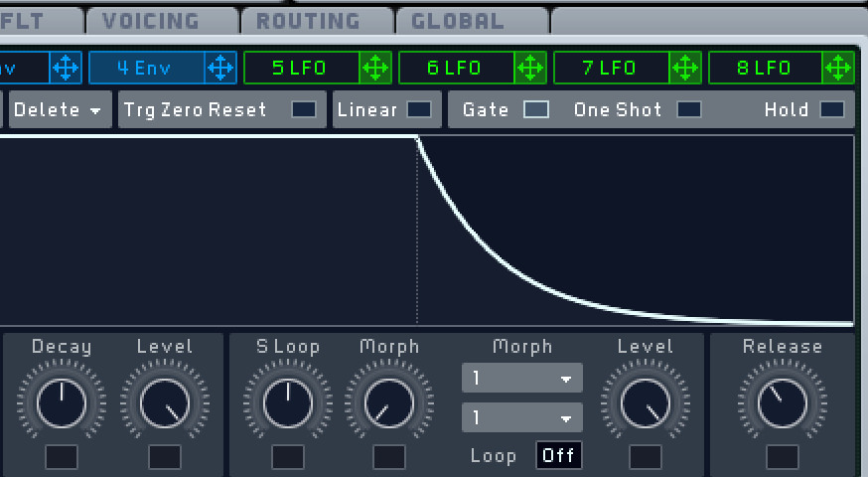Click the Loop Off value field

coord(558,455)
